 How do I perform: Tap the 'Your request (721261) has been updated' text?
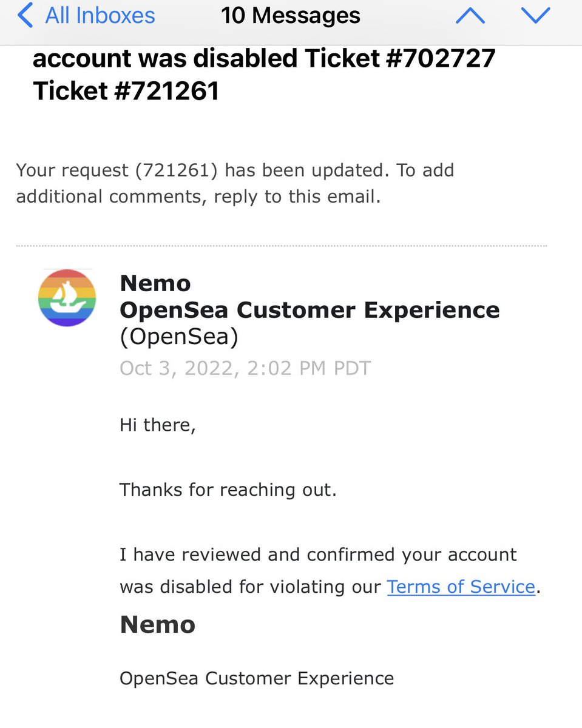(x=200, y=170)
